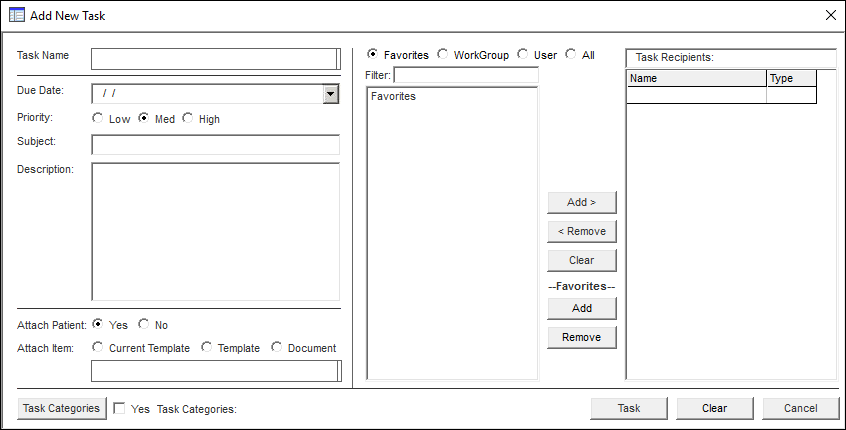The width and height of the screenshot is (846, 430).
Task: Click empty Type cell in recipients table
Action: tap(792, 95)
